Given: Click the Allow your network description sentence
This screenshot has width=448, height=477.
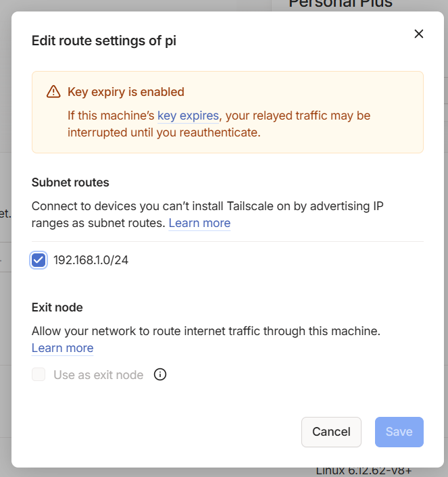Looking at the screenshot, I should tap(206, 331).
